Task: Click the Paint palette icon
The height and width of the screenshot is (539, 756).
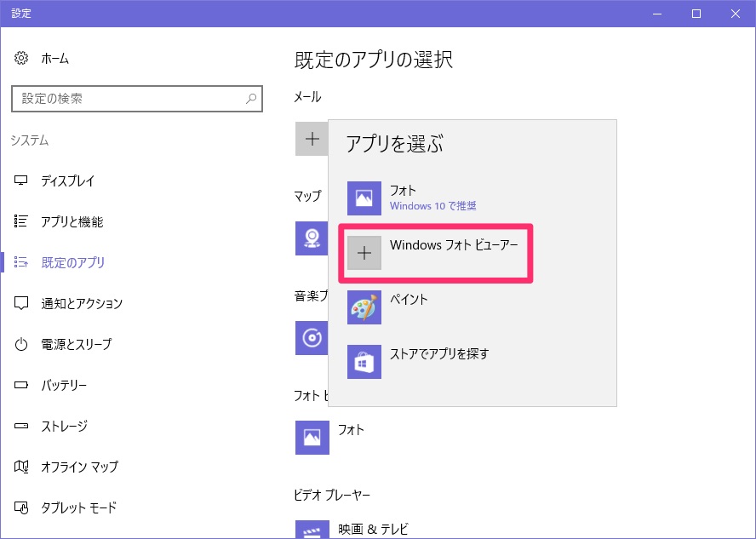Action: 364,307
